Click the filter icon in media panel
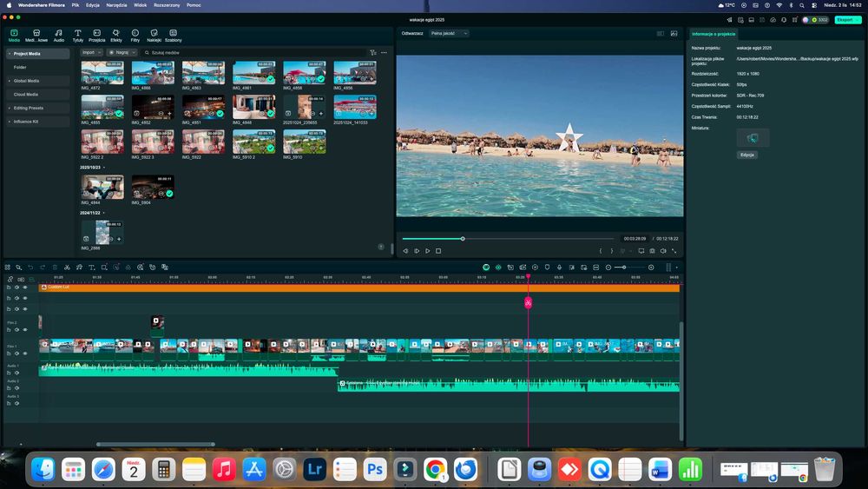The width and height of the screenshot is (868, 489). pos(373,53)
